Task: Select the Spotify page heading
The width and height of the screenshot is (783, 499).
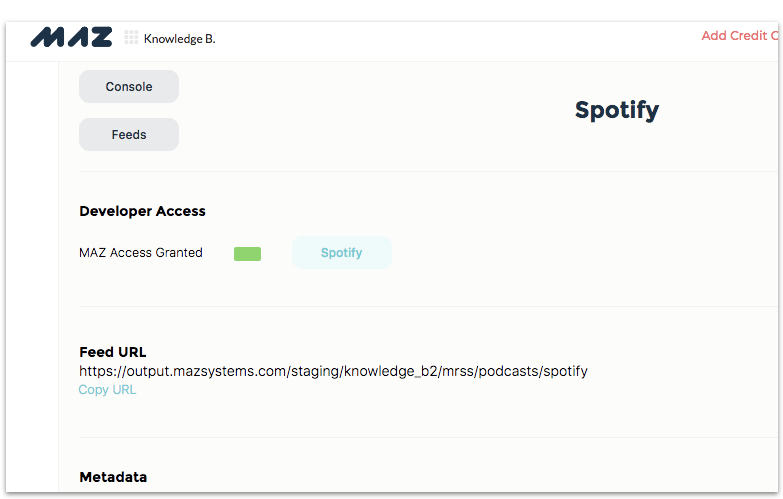Action: 617,110
